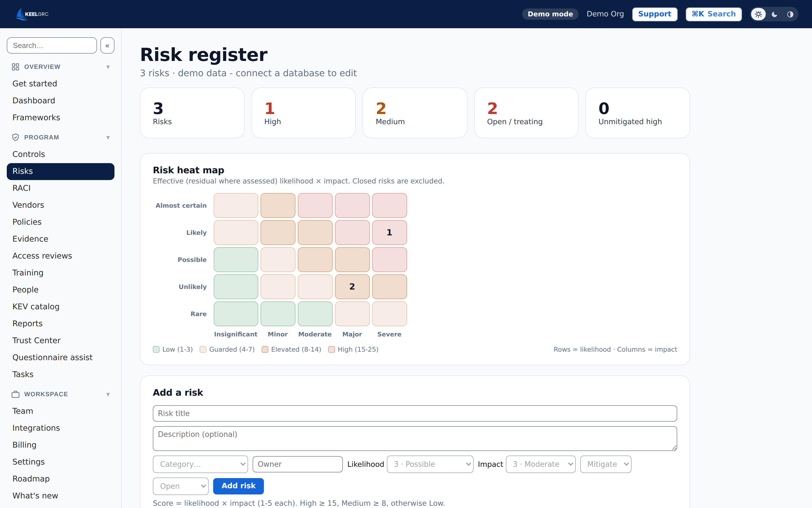
Task: Open the Likelihood dropdown
Action: point(430,464)
